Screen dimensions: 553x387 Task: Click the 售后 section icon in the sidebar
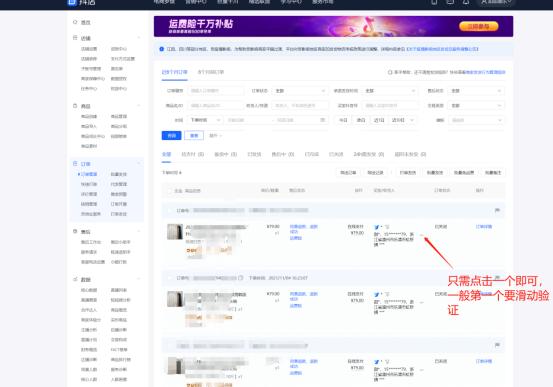[75, 231]
